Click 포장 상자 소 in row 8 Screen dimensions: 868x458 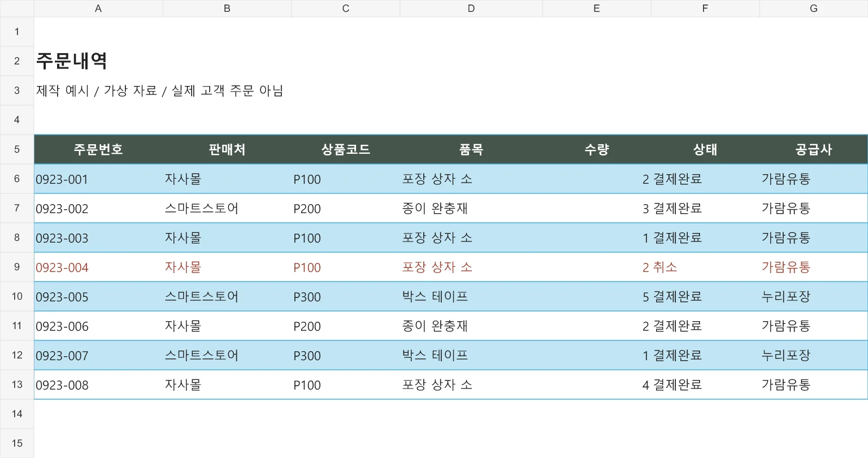pos(471,237)
